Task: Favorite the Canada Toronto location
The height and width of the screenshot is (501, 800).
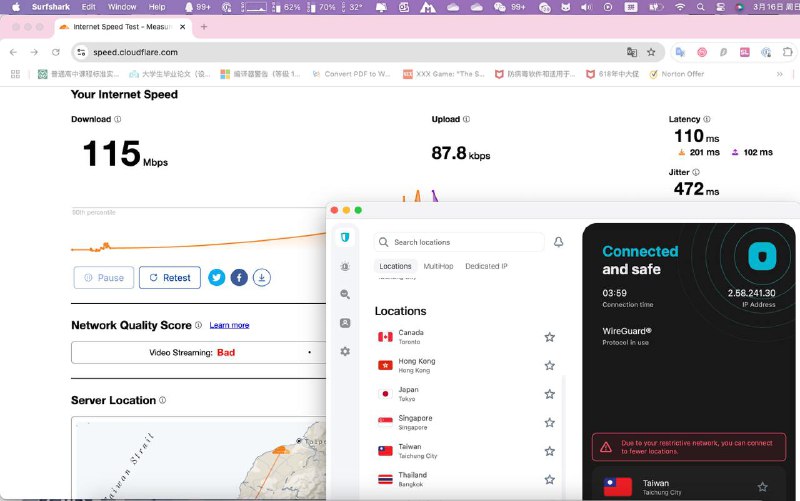Action: point(549,337)
